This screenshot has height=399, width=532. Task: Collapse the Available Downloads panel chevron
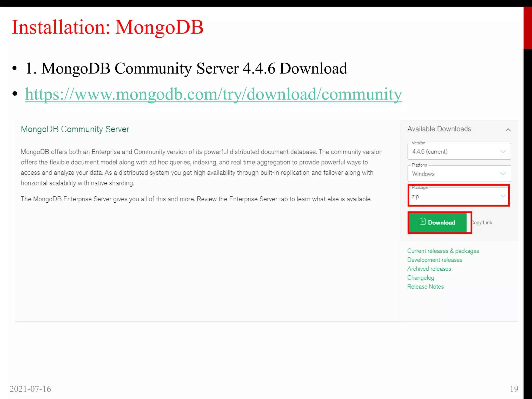pos(508,130)
